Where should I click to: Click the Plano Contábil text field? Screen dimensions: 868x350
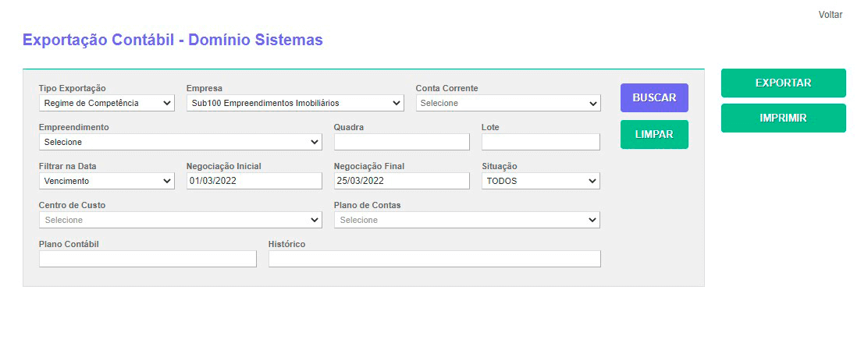(148, 259)
